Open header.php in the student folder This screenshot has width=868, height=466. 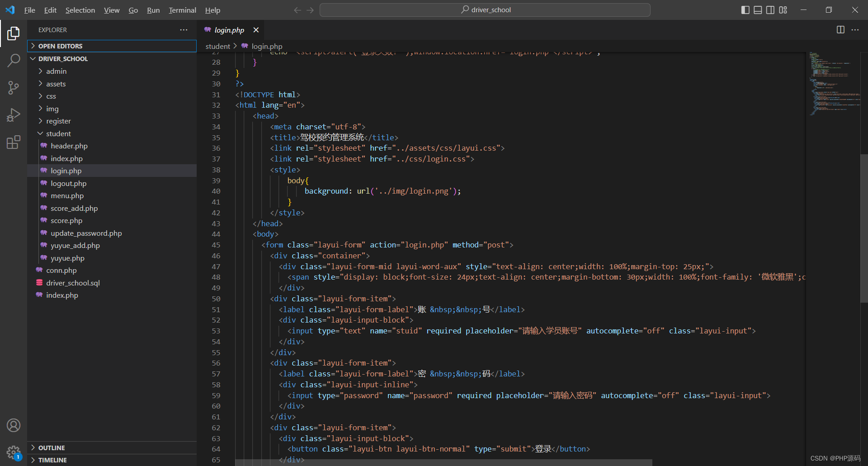click(112, 146)
